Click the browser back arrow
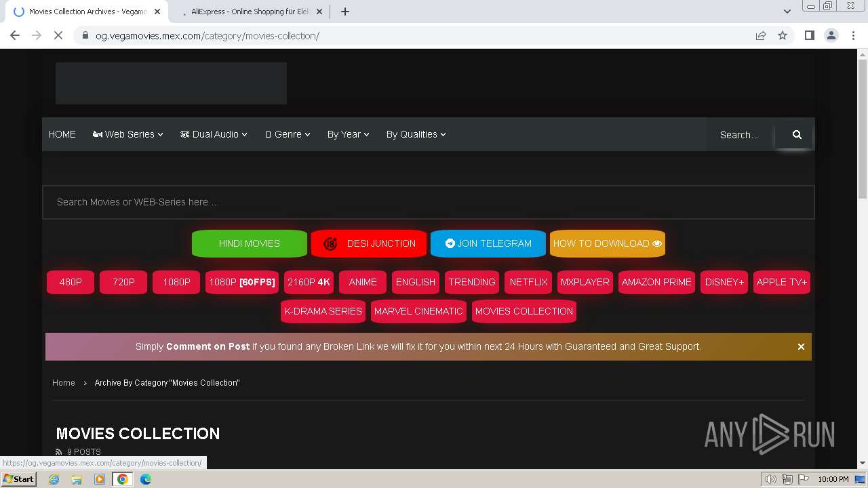The width and height of the screenshot is (868, 488). tap(15, 35)
